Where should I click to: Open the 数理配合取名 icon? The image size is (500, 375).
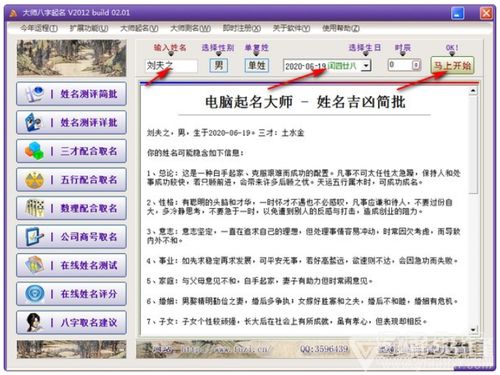34,208
